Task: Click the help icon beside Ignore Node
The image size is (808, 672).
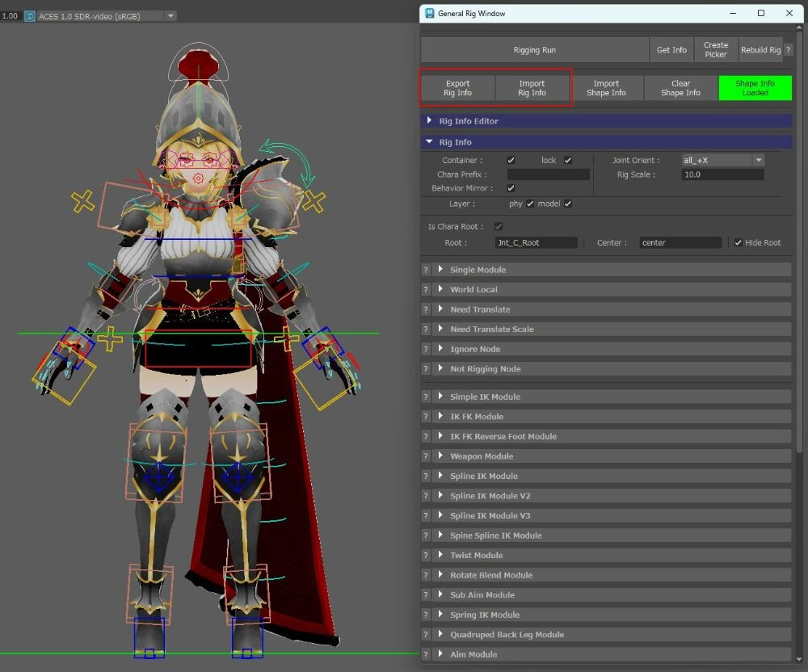Action: [x=426, y=349]
